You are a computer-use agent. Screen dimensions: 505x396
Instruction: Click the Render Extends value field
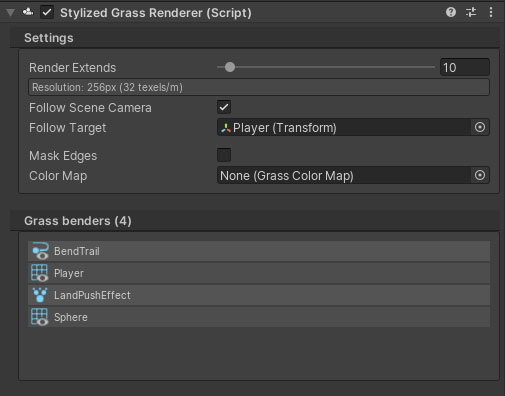tap(465, 67)
